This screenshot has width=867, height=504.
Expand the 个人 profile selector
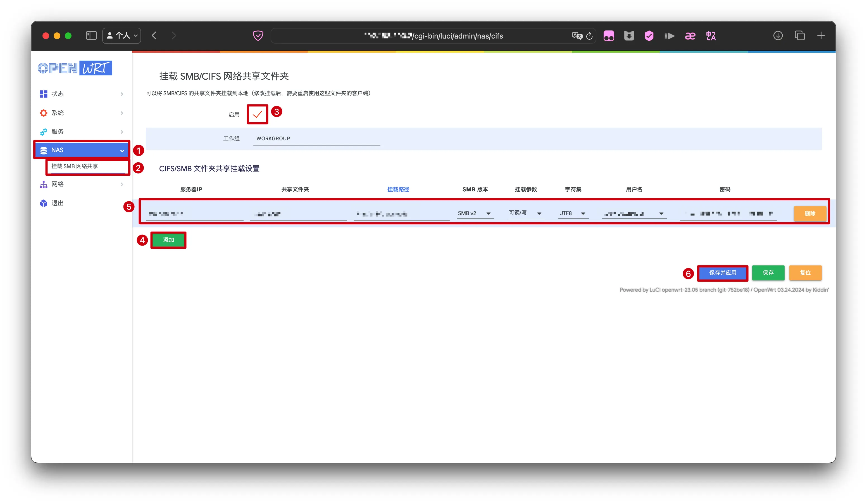[x=122, y=35]
